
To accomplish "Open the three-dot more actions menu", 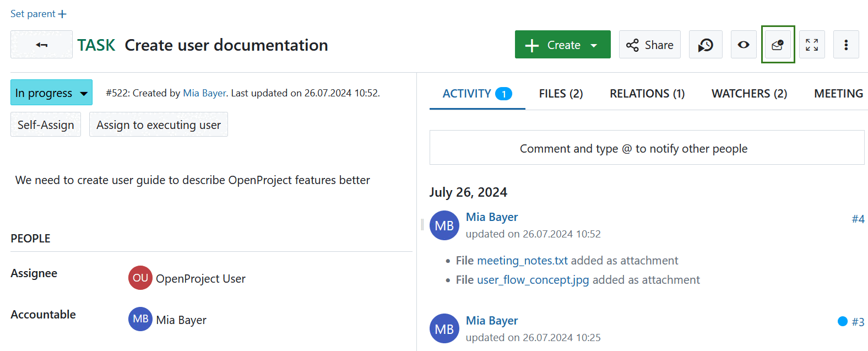I will (x=846, y=45).
